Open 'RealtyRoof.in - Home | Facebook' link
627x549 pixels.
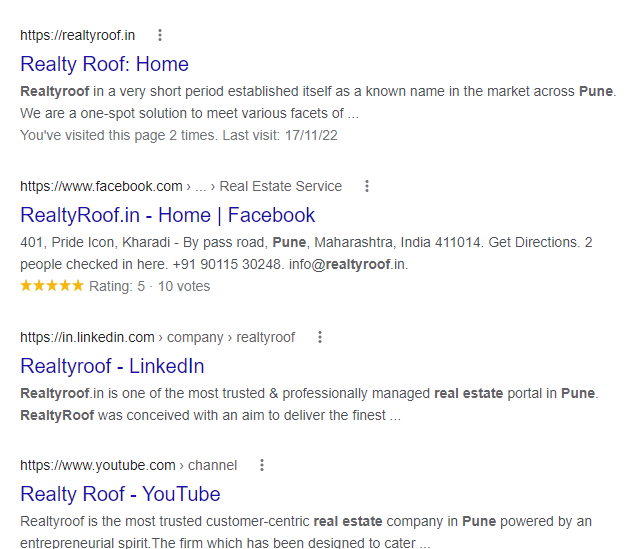click(x=168, y=215)
